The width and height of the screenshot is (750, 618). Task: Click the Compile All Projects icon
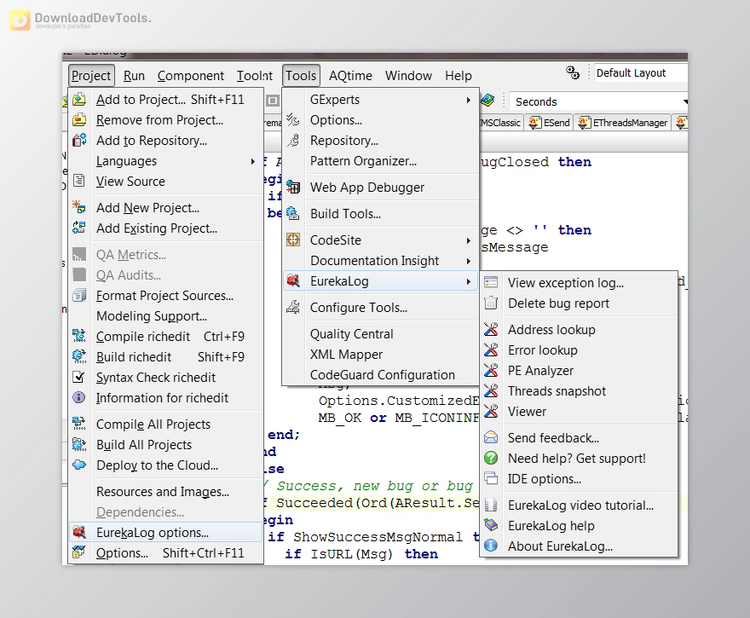coord(79,424)
